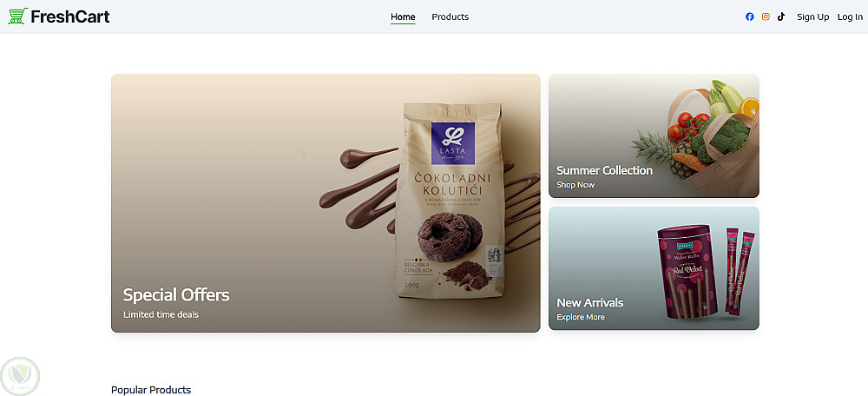868x396 pixels.
Task: Click the vegetable grocery bag image
Action: (x=695, y=135)
